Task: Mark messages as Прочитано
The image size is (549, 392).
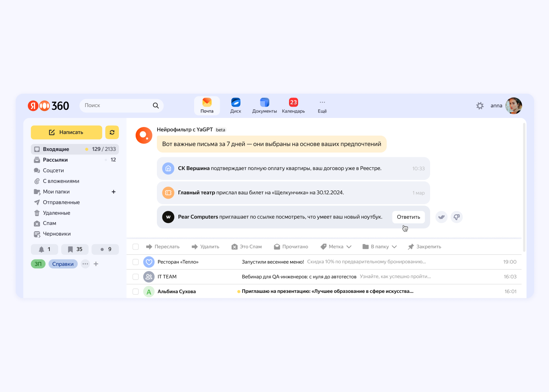Action: pyautogui.click(x=291, y=247)
